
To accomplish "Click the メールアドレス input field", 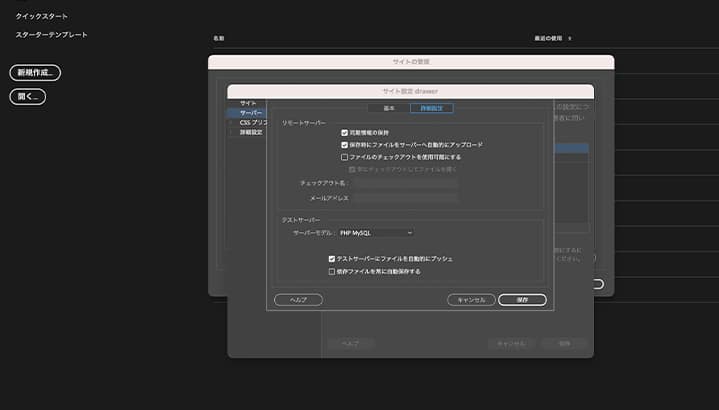I will 404,198.
